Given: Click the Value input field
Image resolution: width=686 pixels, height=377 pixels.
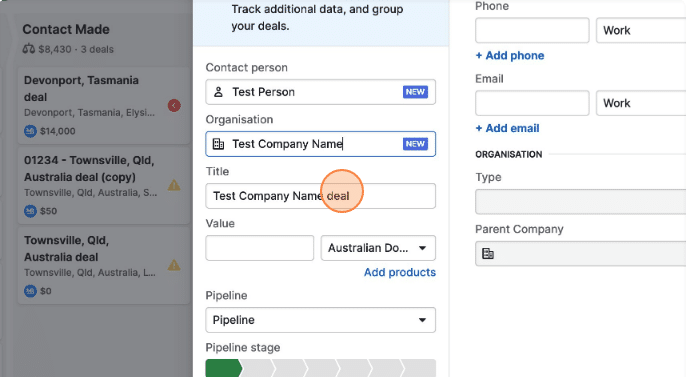Looking at the screenshot, I should [x=260, y=248].
